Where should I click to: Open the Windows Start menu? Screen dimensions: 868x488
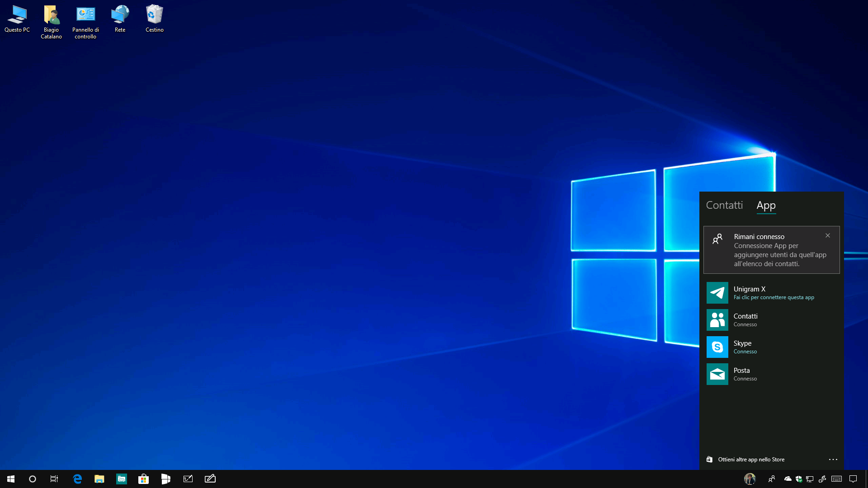11,479
